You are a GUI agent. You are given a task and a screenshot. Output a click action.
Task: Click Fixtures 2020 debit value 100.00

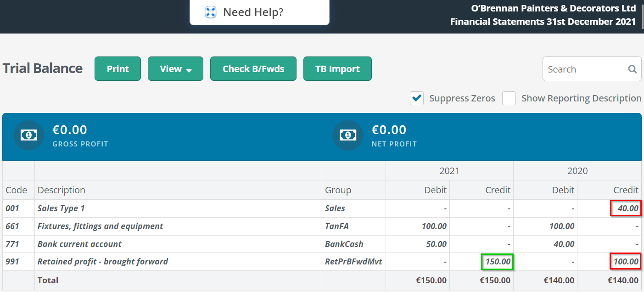tap(562, 226)
